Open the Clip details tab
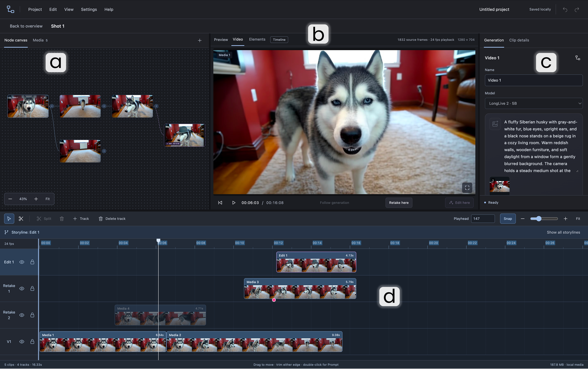 click(519, 40)
